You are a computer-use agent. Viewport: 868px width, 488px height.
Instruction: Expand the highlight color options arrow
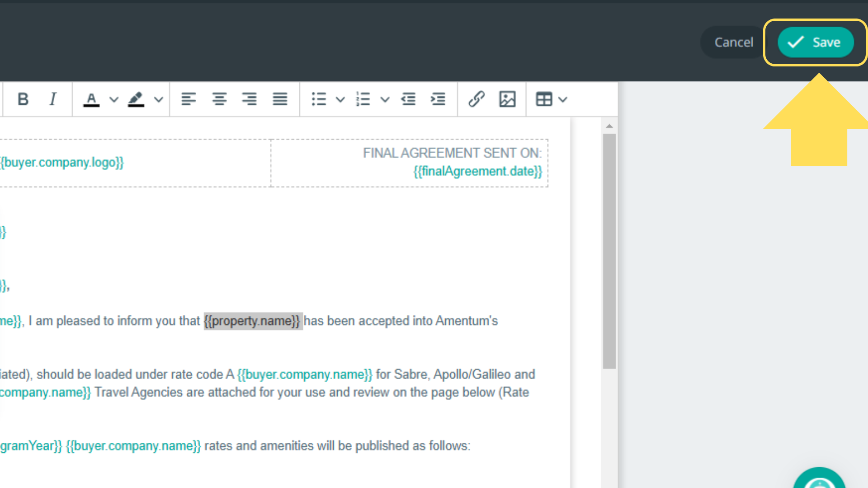tap(159, 99)
